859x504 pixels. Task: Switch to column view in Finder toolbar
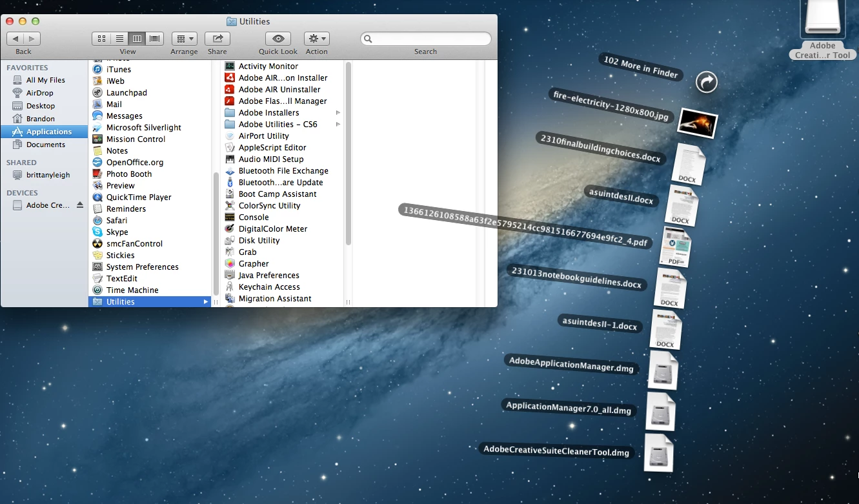(137, 39)
